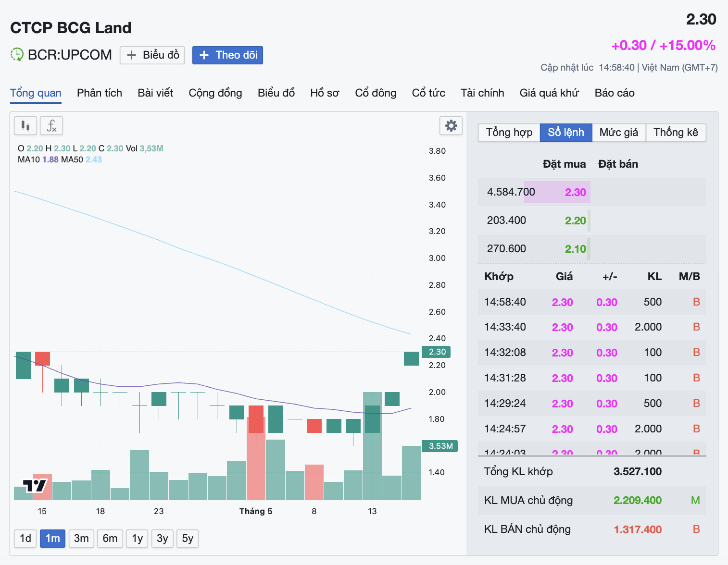The width and height of the screenshot is (728, 565).
Task: Open the candlestick chart type selector
Action: click(x=25, y=126)
